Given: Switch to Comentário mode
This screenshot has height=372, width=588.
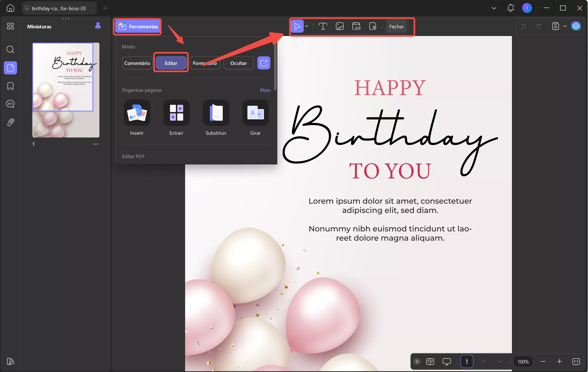Looking at the screenshot, I should [137, 63].
